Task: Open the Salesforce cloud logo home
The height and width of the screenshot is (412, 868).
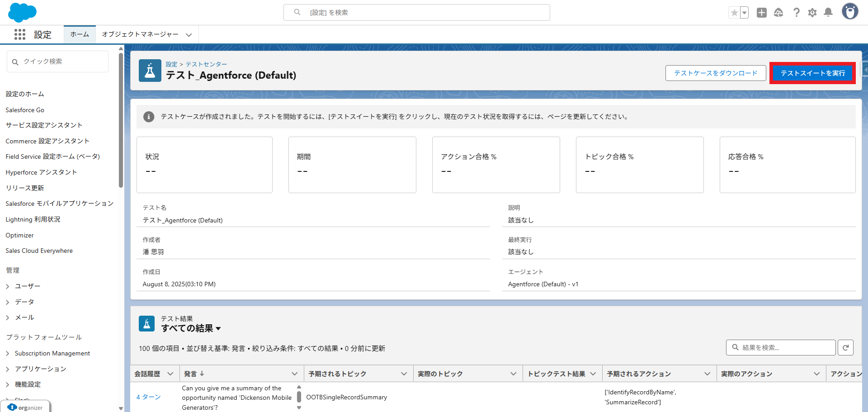Action: [22, 12]
